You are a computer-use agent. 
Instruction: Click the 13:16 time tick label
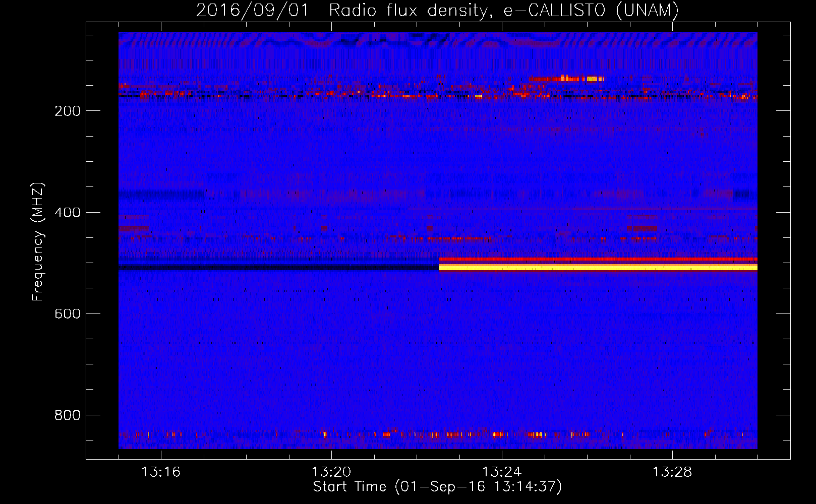(x=161, y=472)
